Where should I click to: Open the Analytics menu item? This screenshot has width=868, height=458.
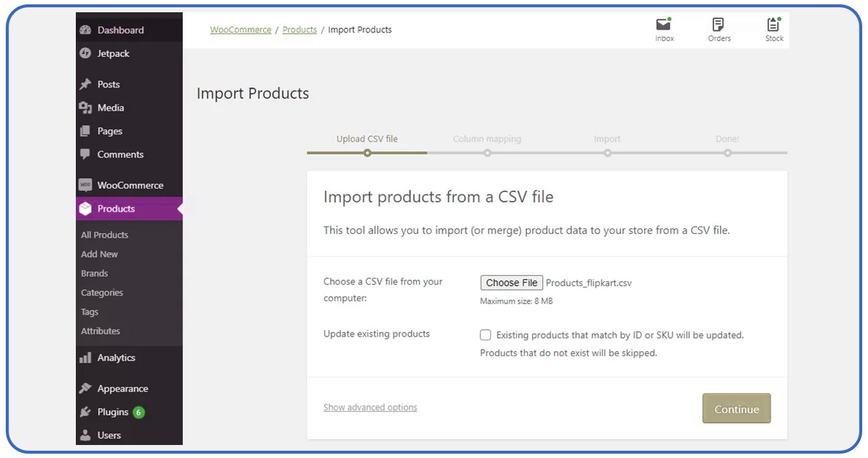coord(129,358)
